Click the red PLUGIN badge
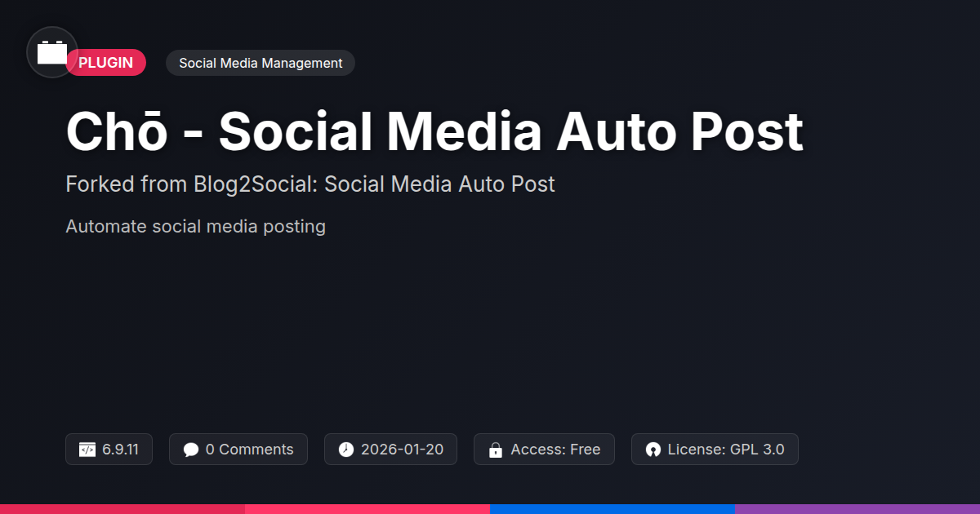 point(106,63)
